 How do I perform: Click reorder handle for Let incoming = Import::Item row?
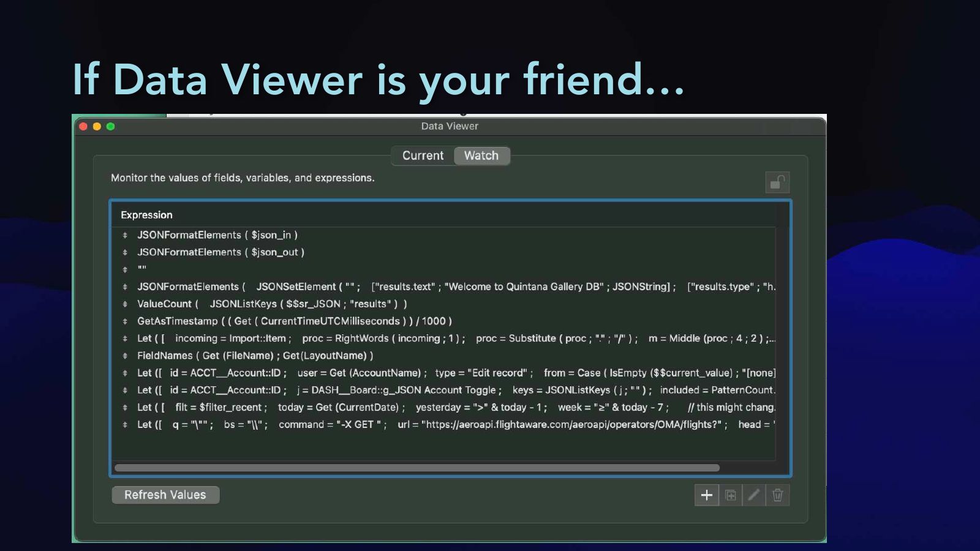(125, 339)
